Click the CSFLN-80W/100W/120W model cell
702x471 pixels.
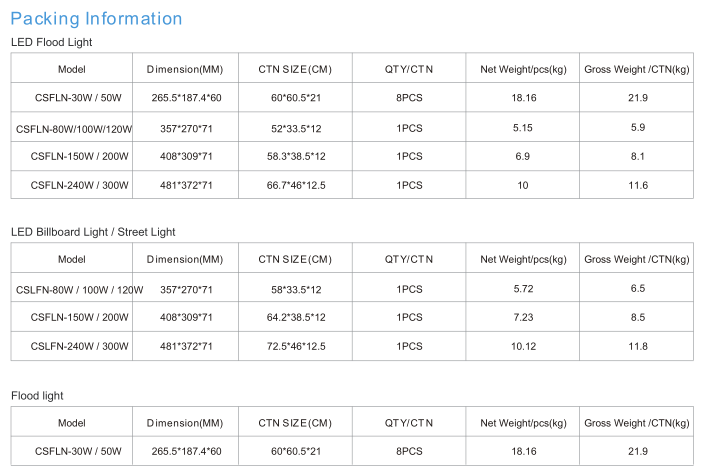(74, 129)
